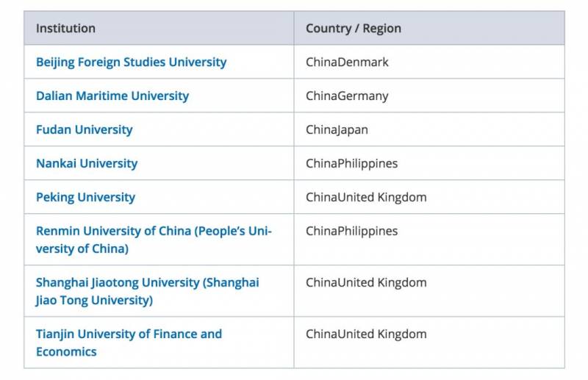Click the ChinaJapan country cell

[x=337, y=130]
